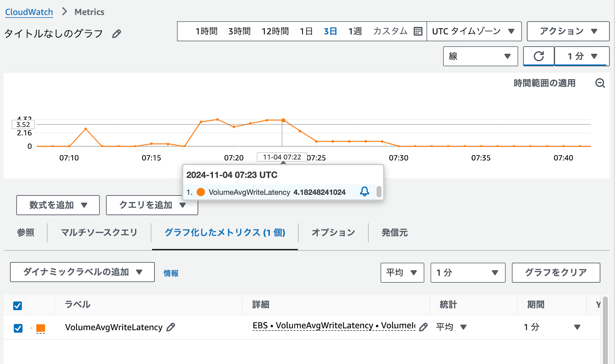The width and height of the screenshot is (616, 364).
Task: Click 時間範囲の適用 button
Action: pos(545,83)
